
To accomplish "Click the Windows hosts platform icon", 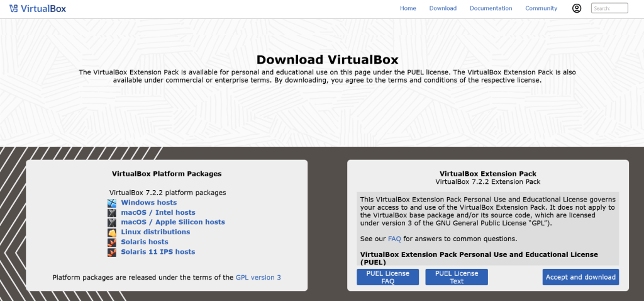I will click(112, 203).
